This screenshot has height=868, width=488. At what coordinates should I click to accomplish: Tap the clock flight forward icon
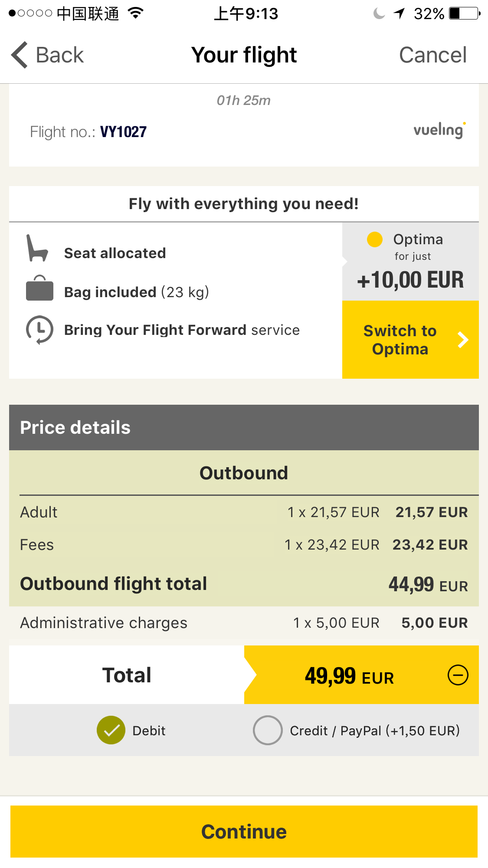[39, 330]
